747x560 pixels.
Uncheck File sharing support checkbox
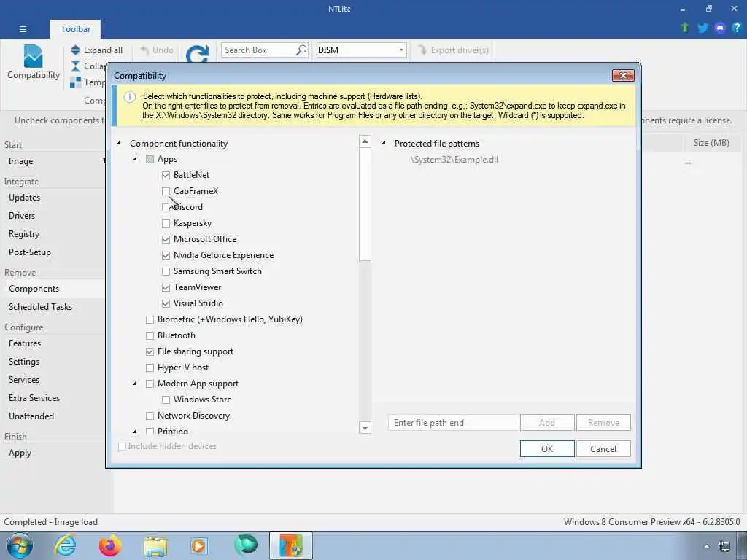(x=150, y=351)
